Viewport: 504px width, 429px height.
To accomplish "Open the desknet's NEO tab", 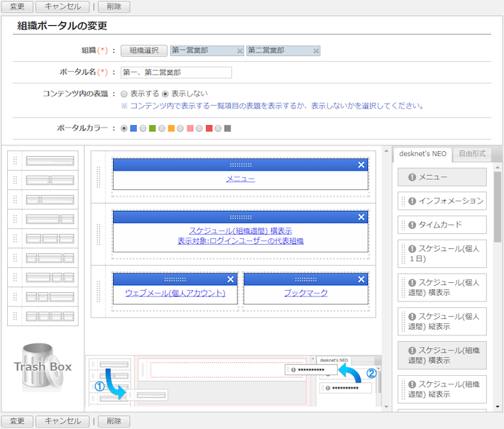I will (x=424, y=153).
